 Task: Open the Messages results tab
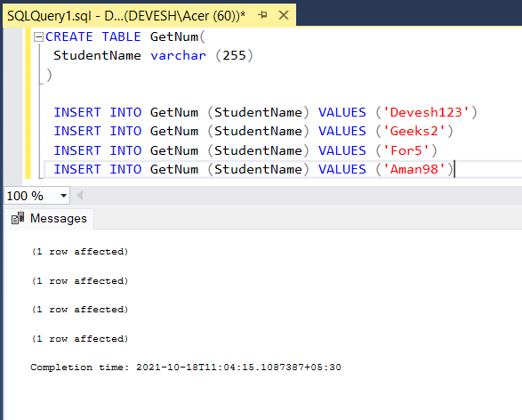(x=49, y=219)
